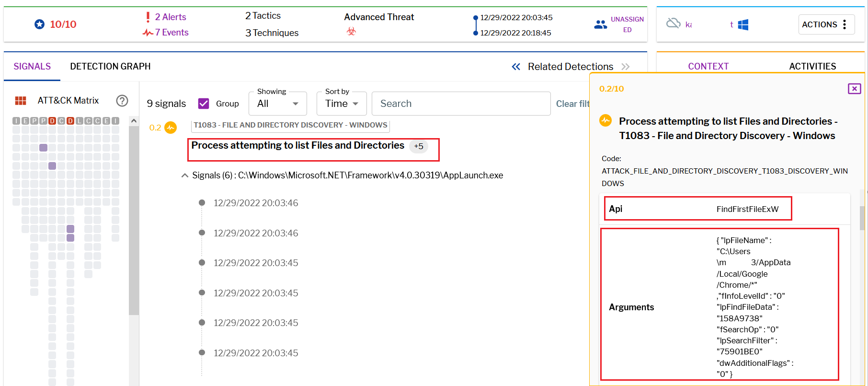Go to next related detection double chevron
The width and height of the screenshot is (868, 386).
point(626,67)
